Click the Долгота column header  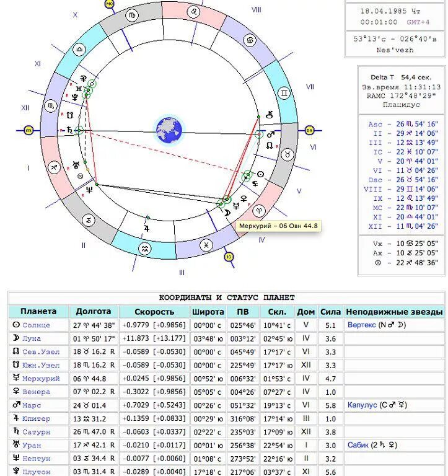(x=94, y=312)
